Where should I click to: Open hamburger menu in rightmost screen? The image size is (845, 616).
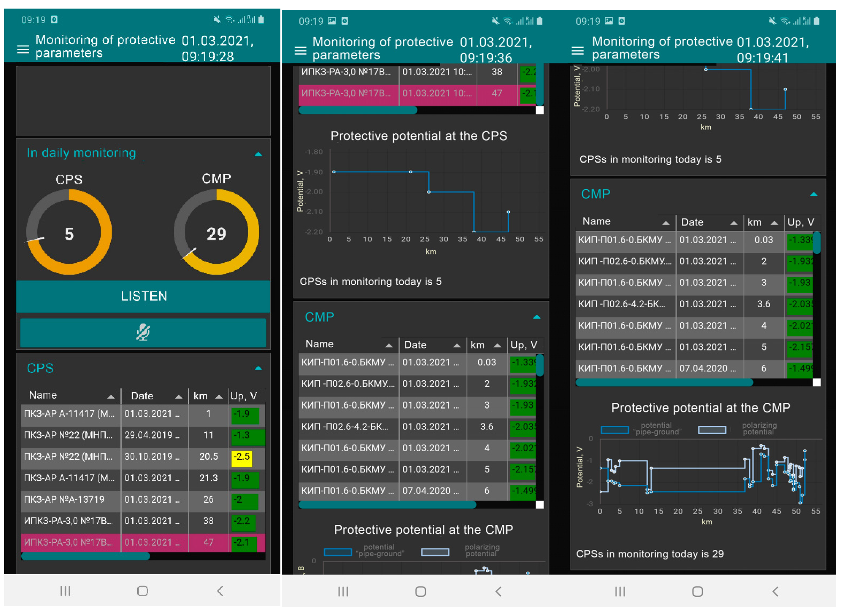(578, 50)
